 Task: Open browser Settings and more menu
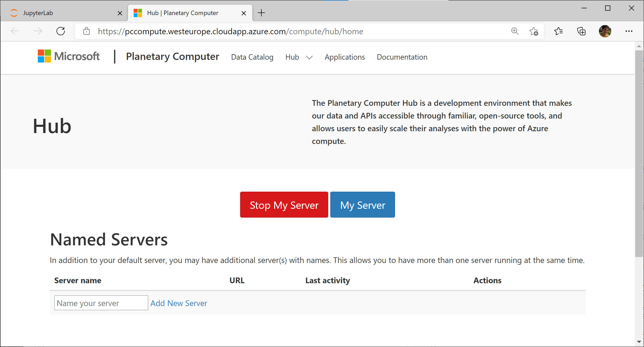(x=629, y=31)
